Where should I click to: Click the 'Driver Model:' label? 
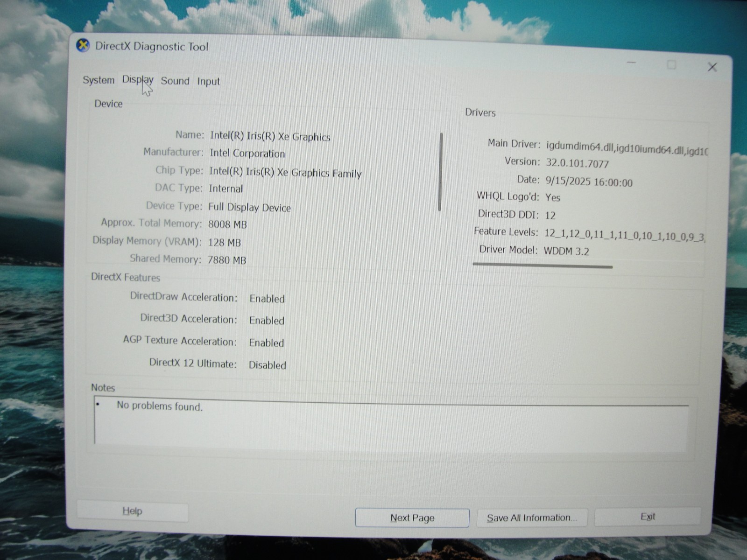pyautogui.click(x=508, y=250)
